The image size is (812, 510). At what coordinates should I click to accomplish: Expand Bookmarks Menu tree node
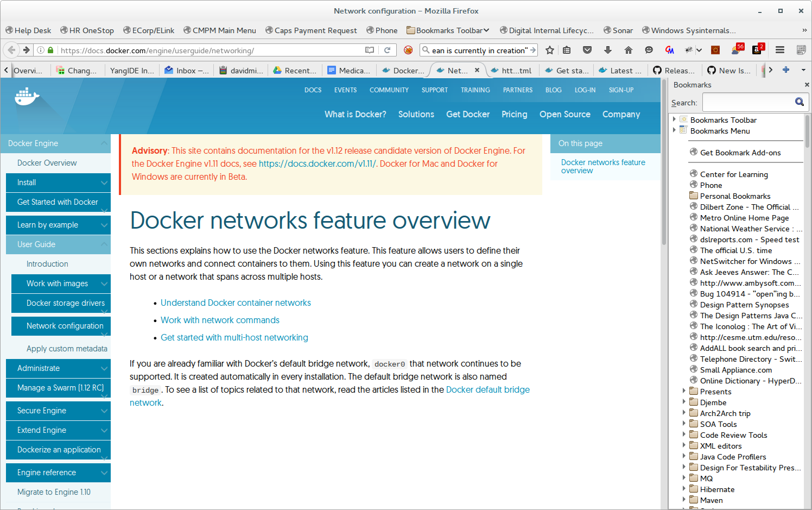click(675, 130)
